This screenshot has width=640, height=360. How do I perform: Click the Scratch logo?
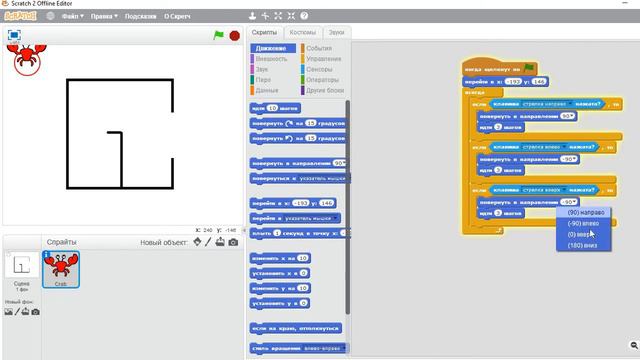(x=20, y=16)
